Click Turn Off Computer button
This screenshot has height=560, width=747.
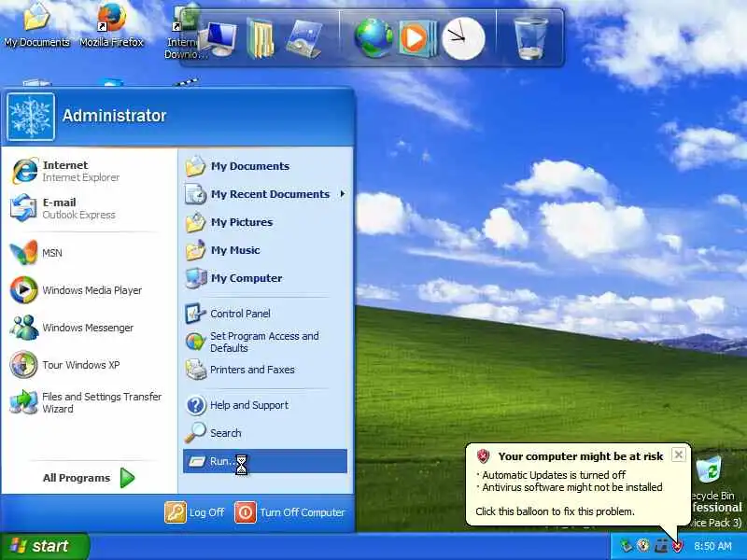290,512
